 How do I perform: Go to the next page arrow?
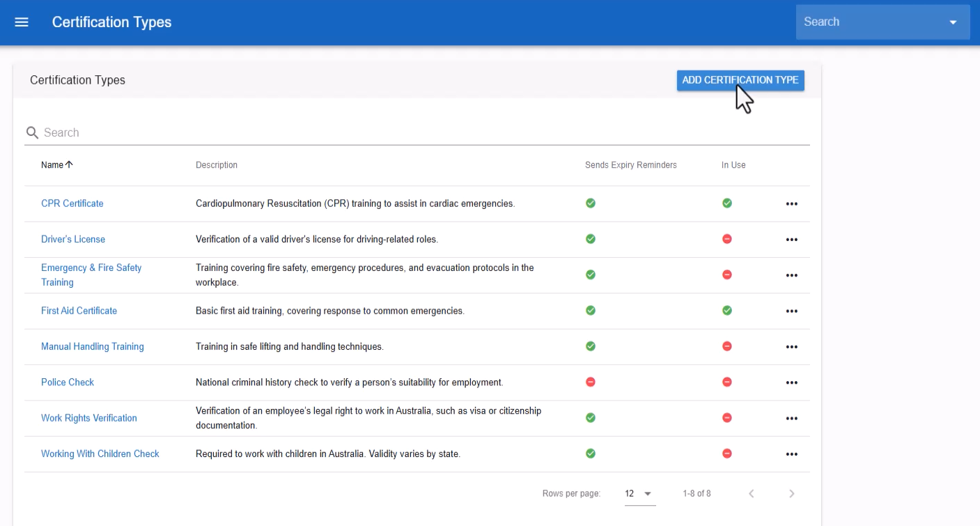pos(791,494)
